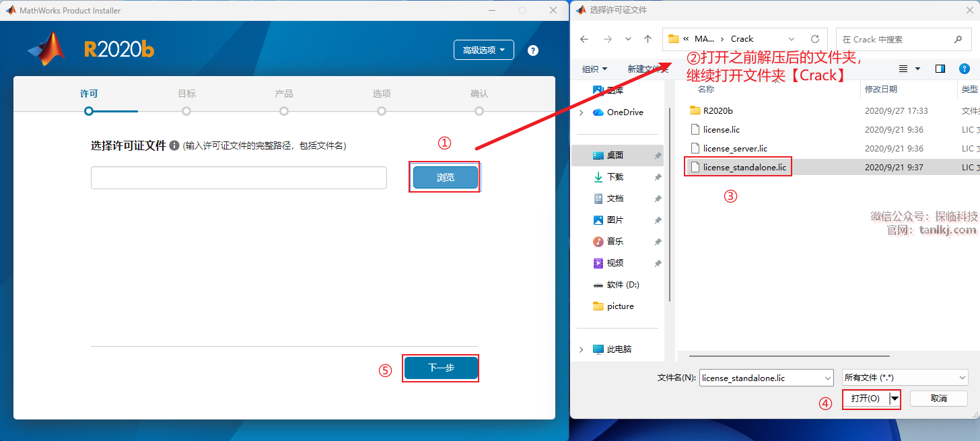This screenshot has width=980, height=441.
Task: Unpin 视频 pin icon
Action: tap(658, 263)
